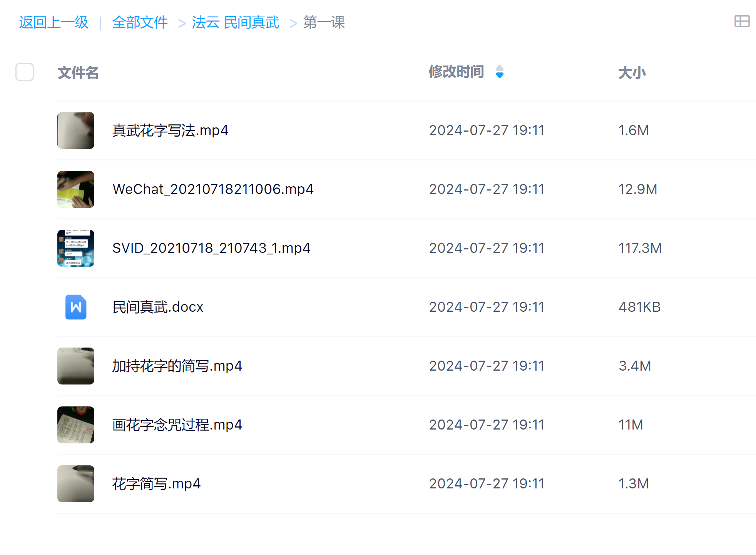This screenshot has width=756, height=555.
Task: Select the 花字简写.mp4 file name
Action: pyautogui.click(x=156, y=484)
